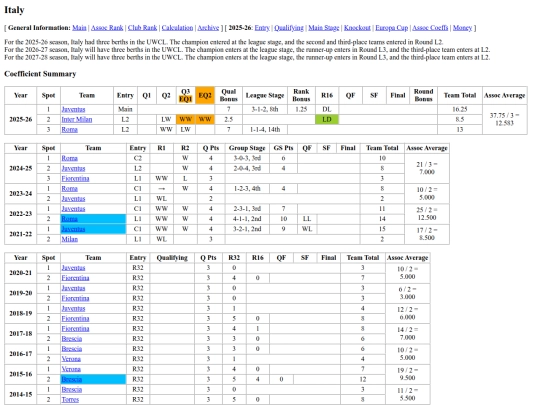This screenshot has width=540, height=405.
Task: Click the Qualifying column header in bottom table
Action: tap(172, 258)
